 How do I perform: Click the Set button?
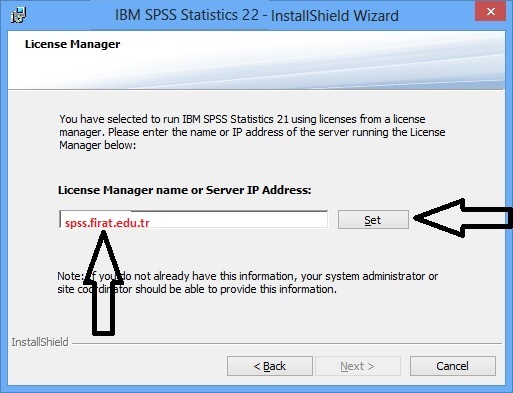click(x=373, y=220)
